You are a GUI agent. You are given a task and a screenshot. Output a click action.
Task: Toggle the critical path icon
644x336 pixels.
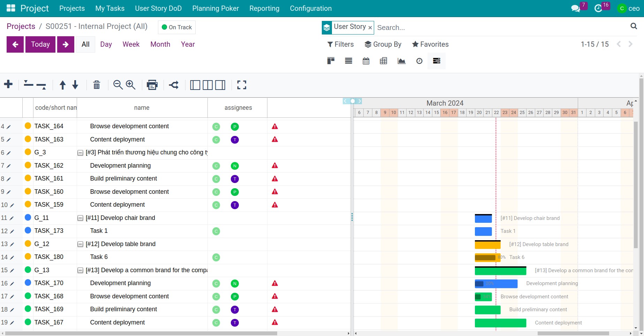(x=174, y=85)
